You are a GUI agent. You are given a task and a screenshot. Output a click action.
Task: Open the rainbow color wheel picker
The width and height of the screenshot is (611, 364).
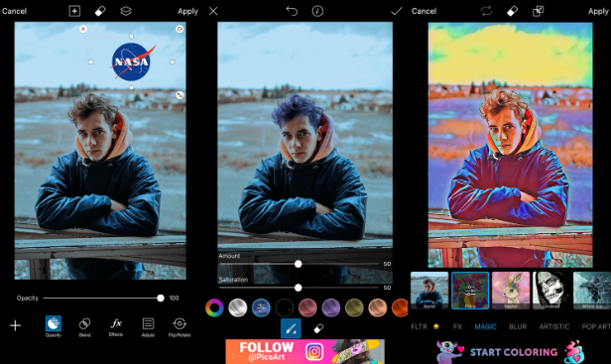(x=214, y=307)
